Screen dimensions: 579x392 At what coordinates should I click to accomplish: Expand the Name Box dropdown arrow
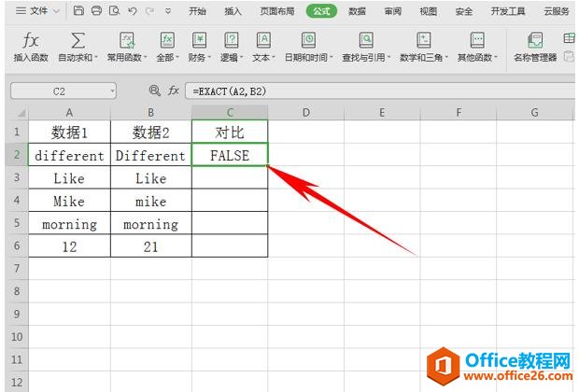tap(112, 91)
